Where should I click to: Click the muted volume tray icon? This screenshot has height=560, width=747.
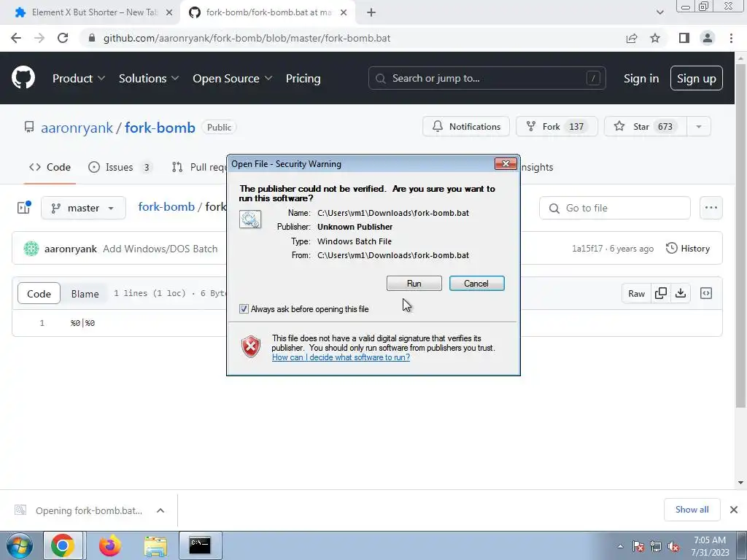[673, 547]
